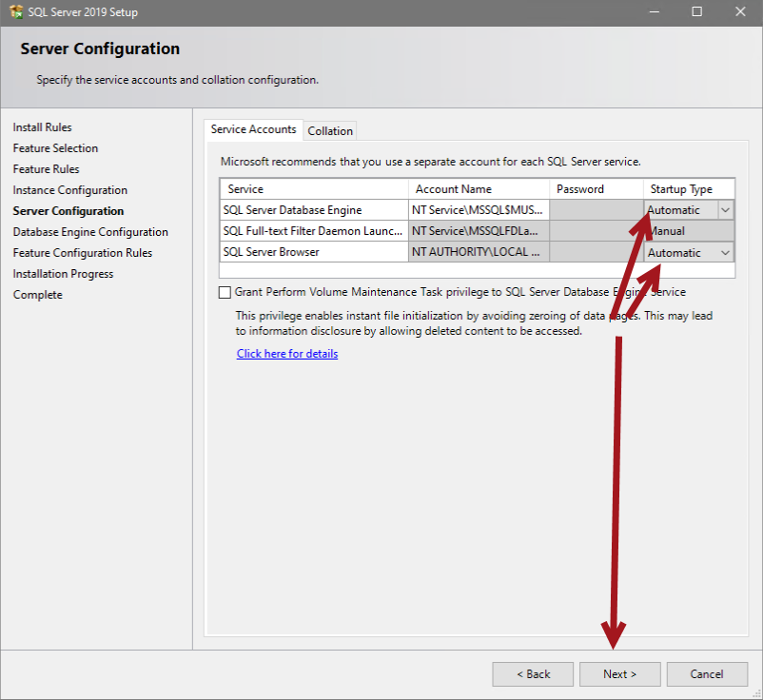Viewport: 763px width, 700px height.
Task: Click the Back button
Action: tap(533, 674)
